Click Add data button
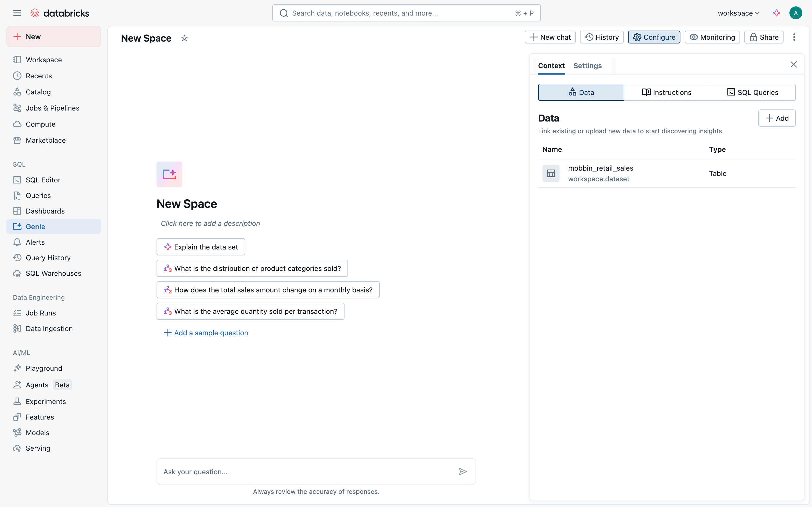This screenshot has height=507, width=812. pyautogui.click(x=777, y=118)
